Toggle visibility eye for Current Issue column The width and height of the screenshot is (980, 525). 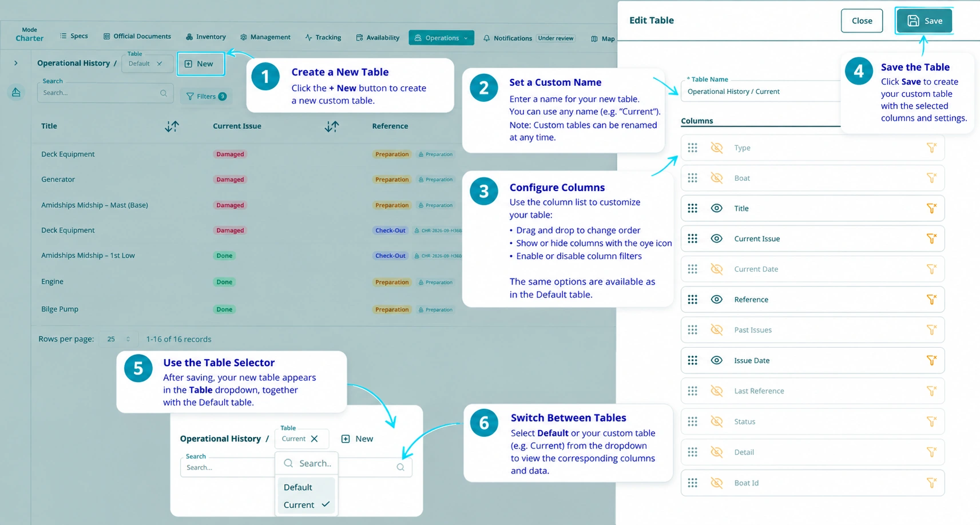click(716, 239)
